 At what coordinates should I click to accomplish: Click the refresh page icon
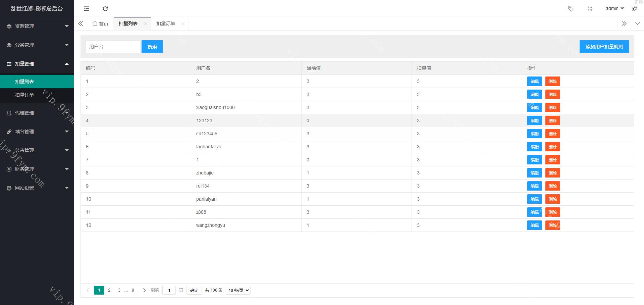pyautogui.click(x=105, y=9)
